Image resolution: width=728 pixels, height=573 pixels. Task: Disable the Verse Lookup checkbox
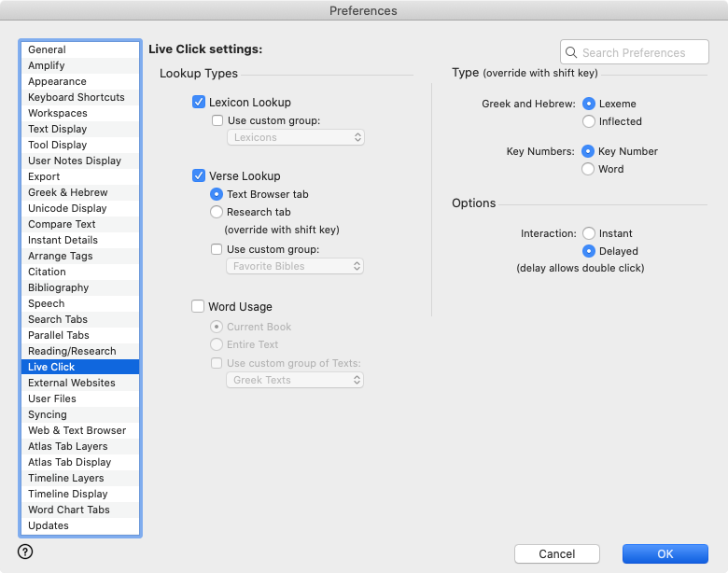tap(199, 175)
